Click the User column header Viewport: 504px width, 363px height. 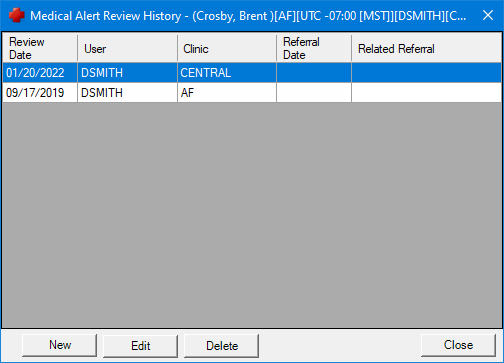[x=127, y=48]
